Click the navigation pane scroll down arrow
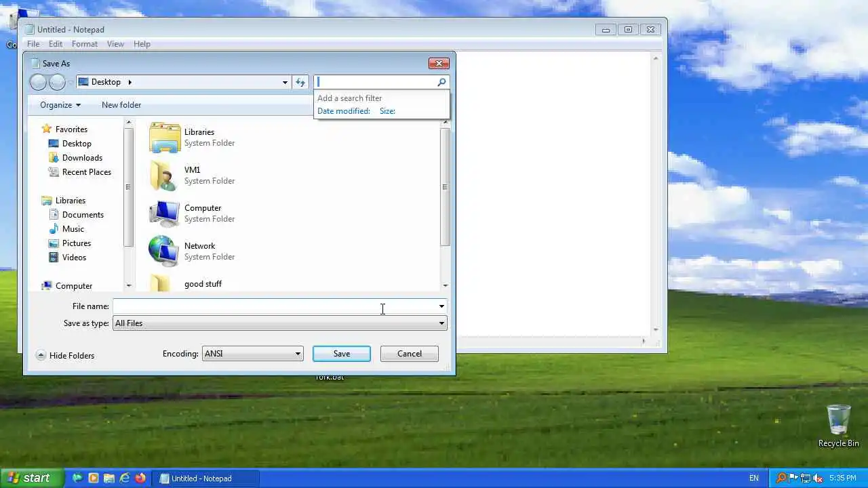This screenshot has width=868, height=488. (x=128, y=285)
